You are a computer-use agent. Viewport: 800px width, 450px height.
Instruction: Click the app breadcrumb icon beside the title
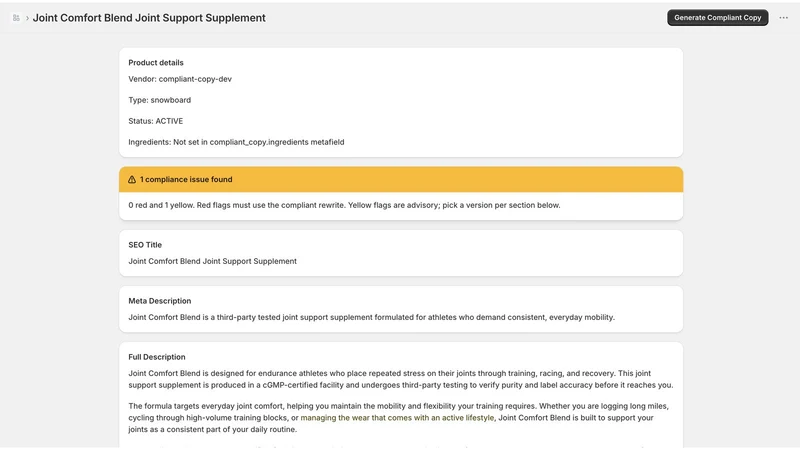16,18
